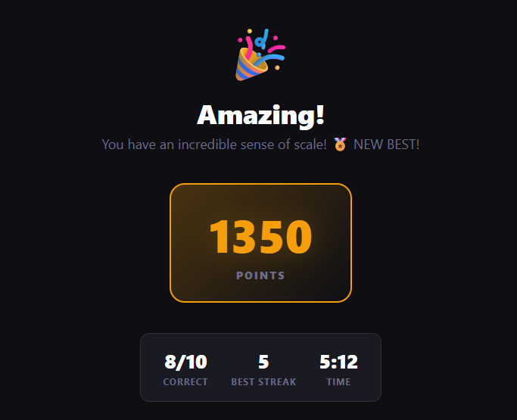517x420 pixels.
Task: Click the orange-bordered points card top edge
Action: (260, 184)
